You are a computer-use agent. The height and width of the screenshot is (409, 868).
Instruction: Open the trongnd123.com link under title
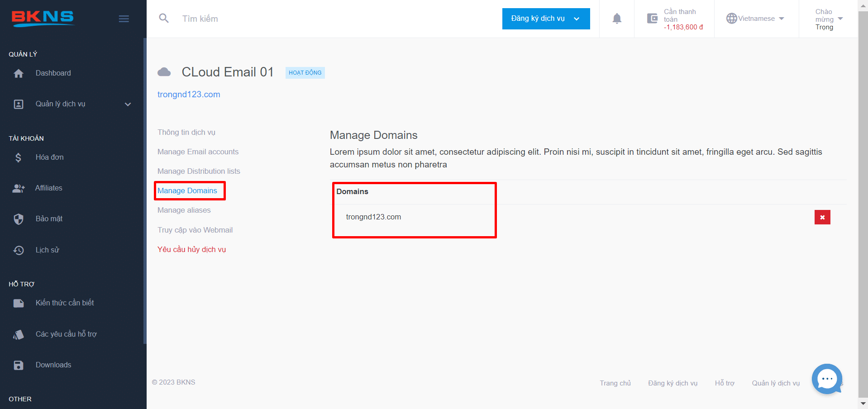pos(189,94)
